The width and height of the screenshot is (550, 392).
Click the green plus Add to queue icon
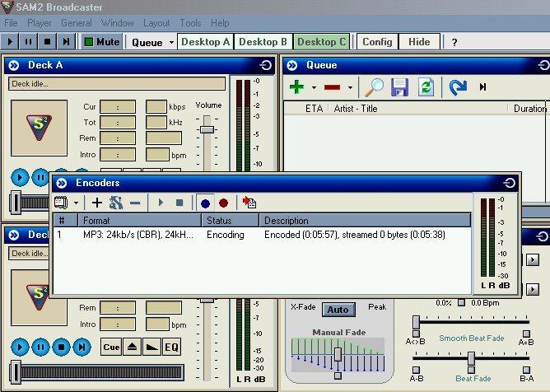coord(296,86)
